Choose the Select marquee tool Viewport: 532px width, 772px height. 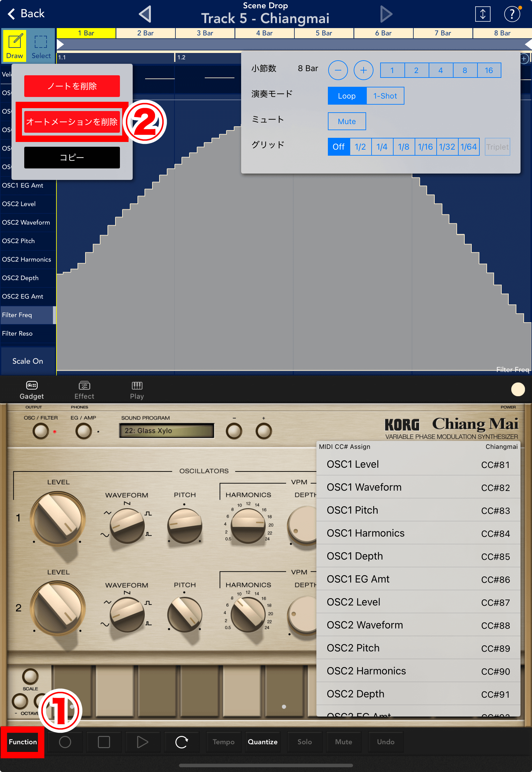(x=41, y=46)
